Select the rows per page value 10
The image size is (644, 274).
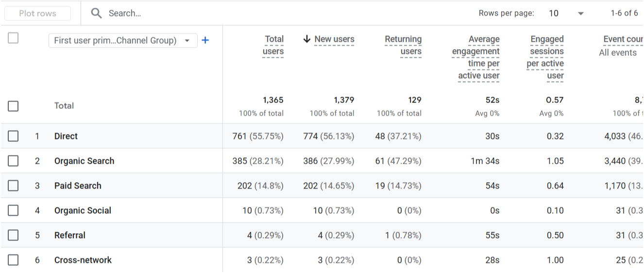(554, 14)
